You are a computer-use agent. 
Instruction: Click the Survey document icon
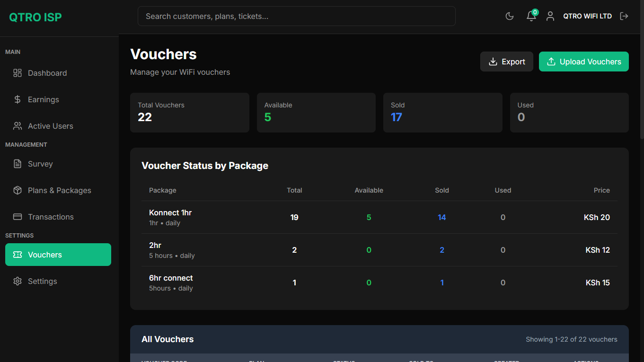point(18,164)
